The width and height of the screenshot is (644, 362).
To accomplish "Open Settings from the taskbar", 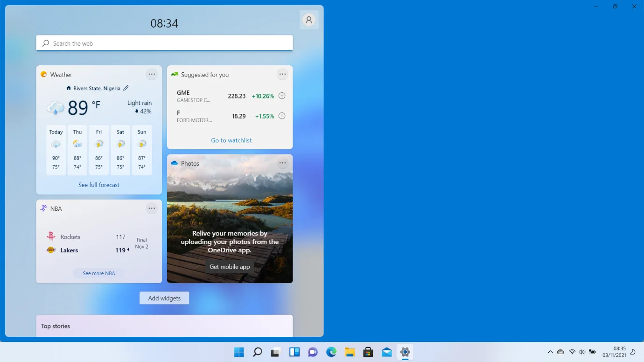I will point(405,352).
